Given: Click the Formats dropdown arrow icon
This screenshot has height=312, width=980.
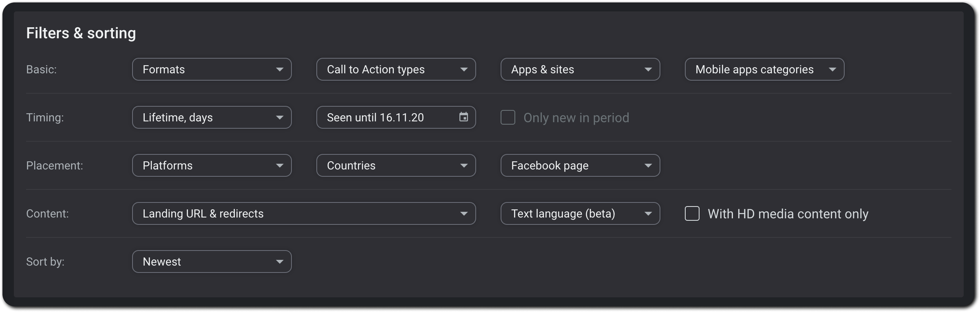Looking at the screenshot, I should (280, 70).
